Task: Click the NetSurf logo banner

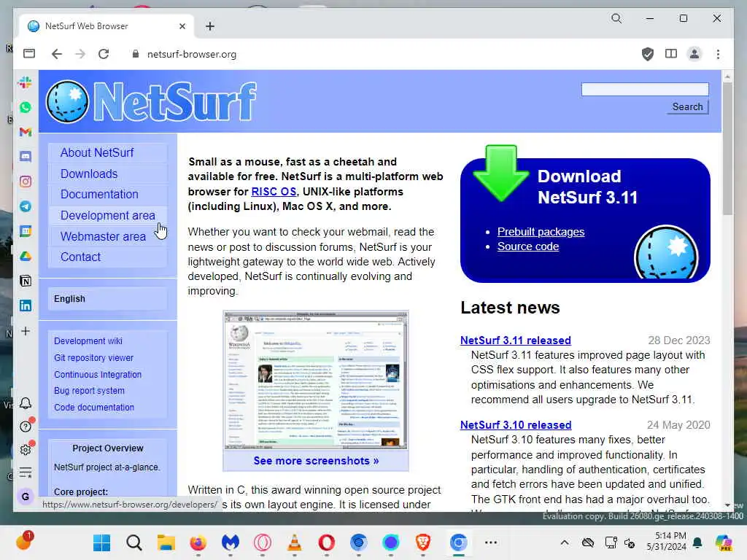Action: point(151,101)
